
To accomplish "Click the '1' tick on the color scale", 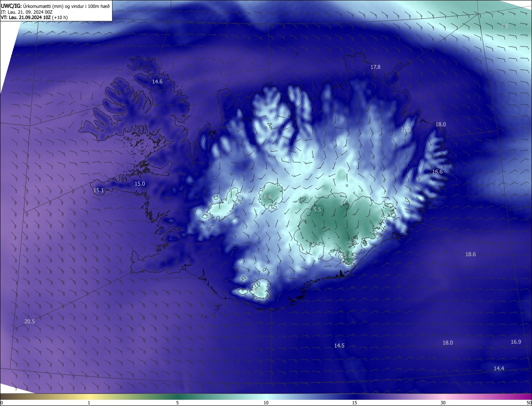I will click(x=89, y=403).
